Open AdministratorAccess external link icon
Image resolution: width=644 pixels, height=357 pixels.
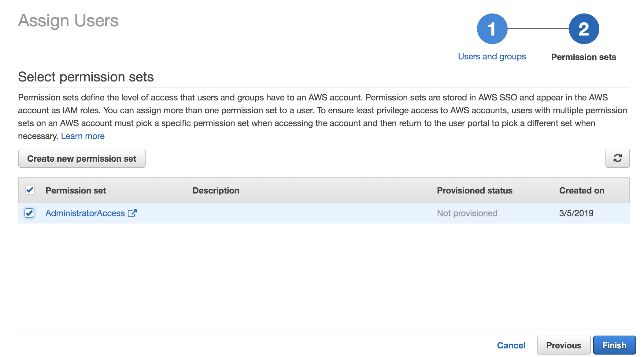tap(132, 213)
